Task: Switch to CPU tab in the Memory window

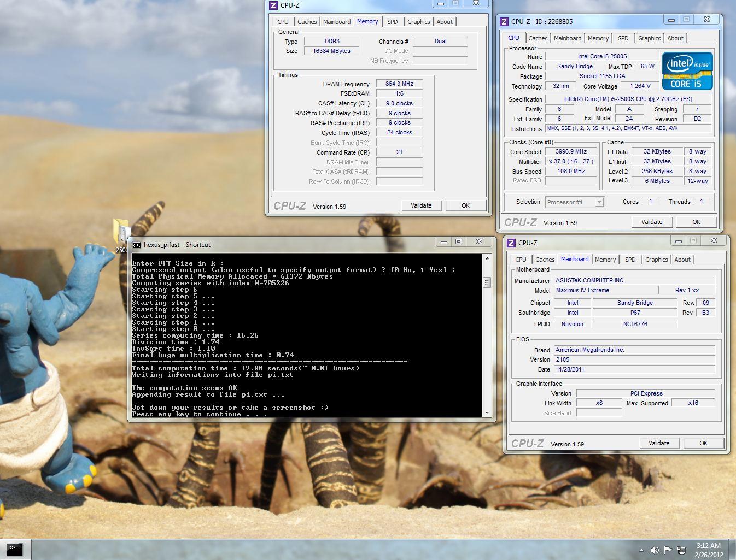Action: (x=283, y=22)
